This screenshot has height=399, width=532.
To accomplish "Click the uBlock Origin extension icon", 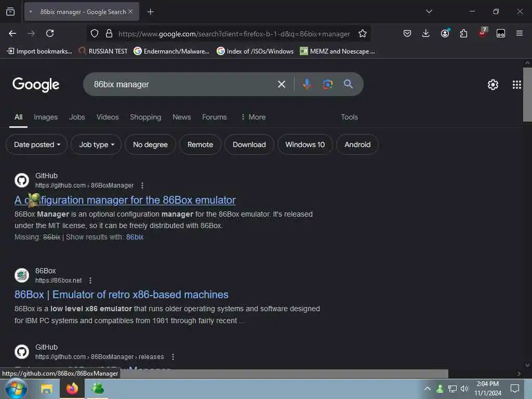I will coord(483,33).
